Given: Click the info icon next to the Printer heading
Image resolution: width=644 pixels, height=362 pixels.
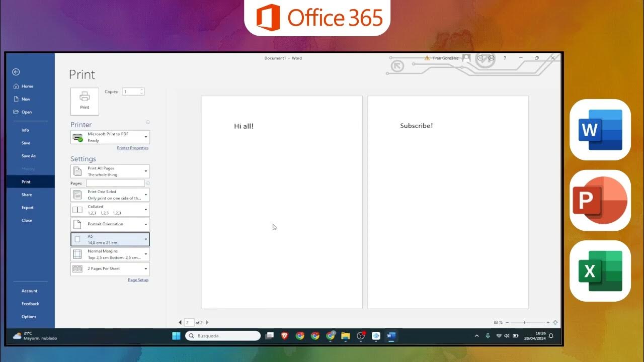Looking at the screenshot, I should click(148, 122).
